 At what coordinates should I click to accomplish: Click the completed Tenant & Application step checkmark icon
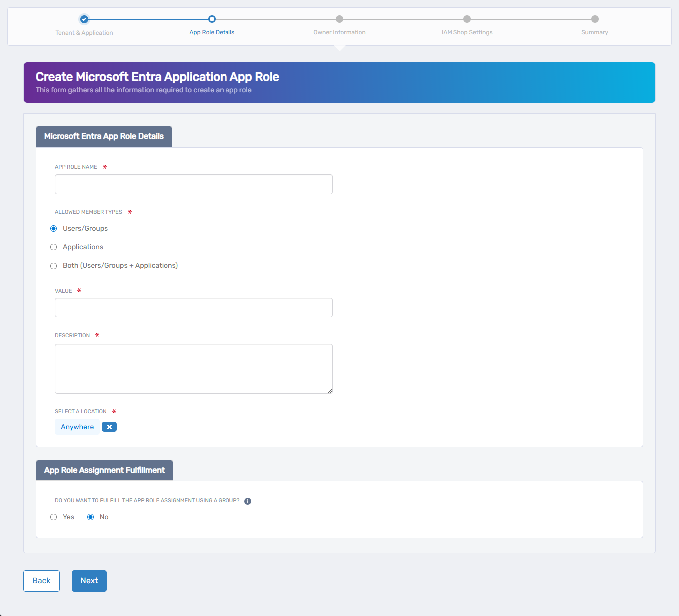click(x=84, y=19)
